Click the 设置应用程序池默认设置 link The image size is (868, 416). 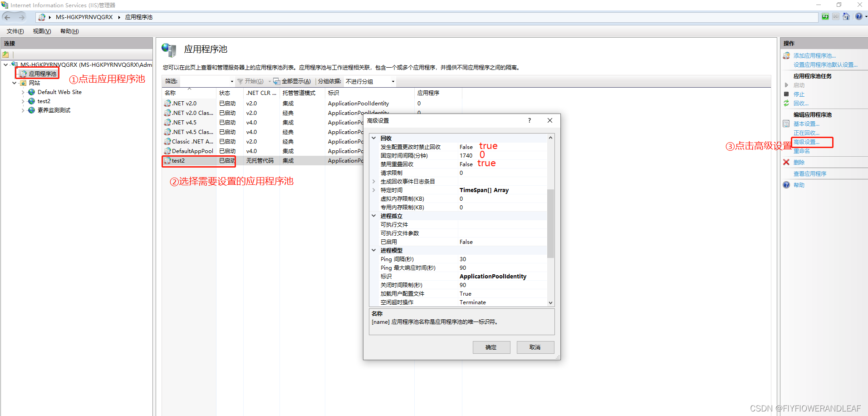[825, 65]
